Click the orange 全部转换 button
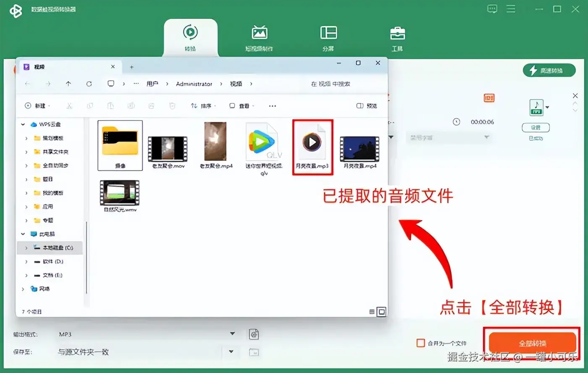Image resolution: width=588 pixels, height=373 pixels. (x=532, y=344)
